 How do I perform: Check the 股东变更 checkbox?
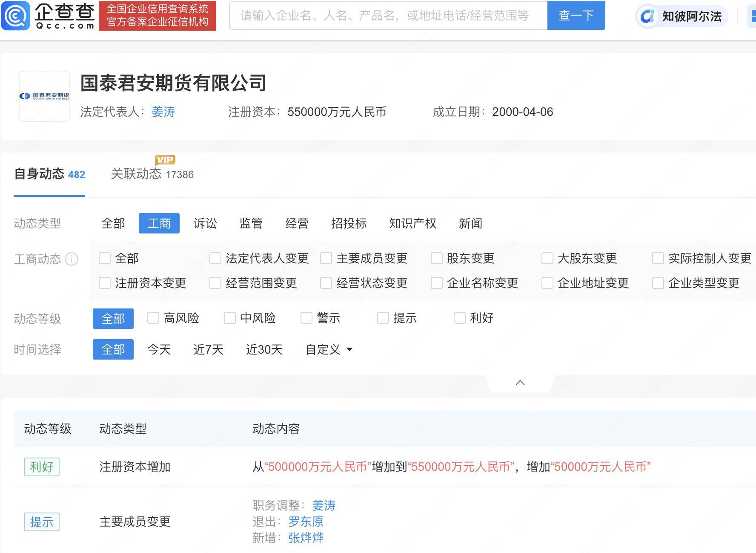click(437, 258)
